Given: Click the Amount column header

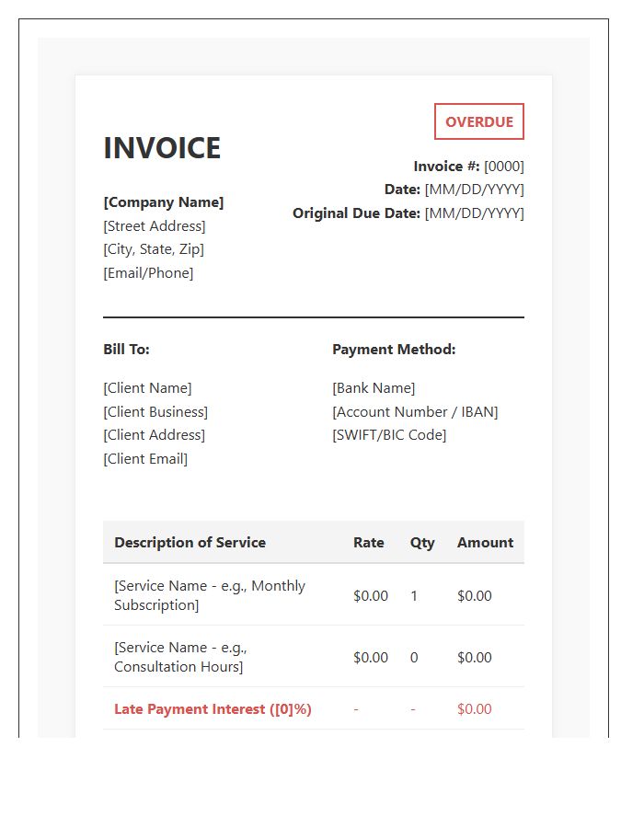Looking at the screenshot, I should [485, 543].
